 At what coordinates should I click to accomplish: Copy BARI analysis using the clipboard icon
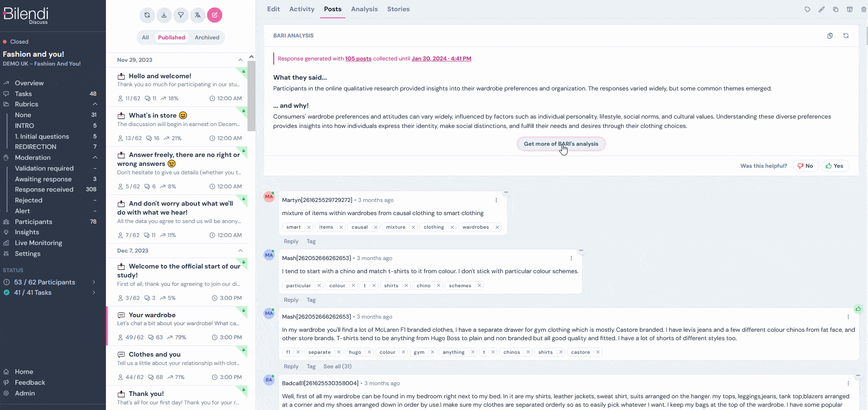coord(830,36)
